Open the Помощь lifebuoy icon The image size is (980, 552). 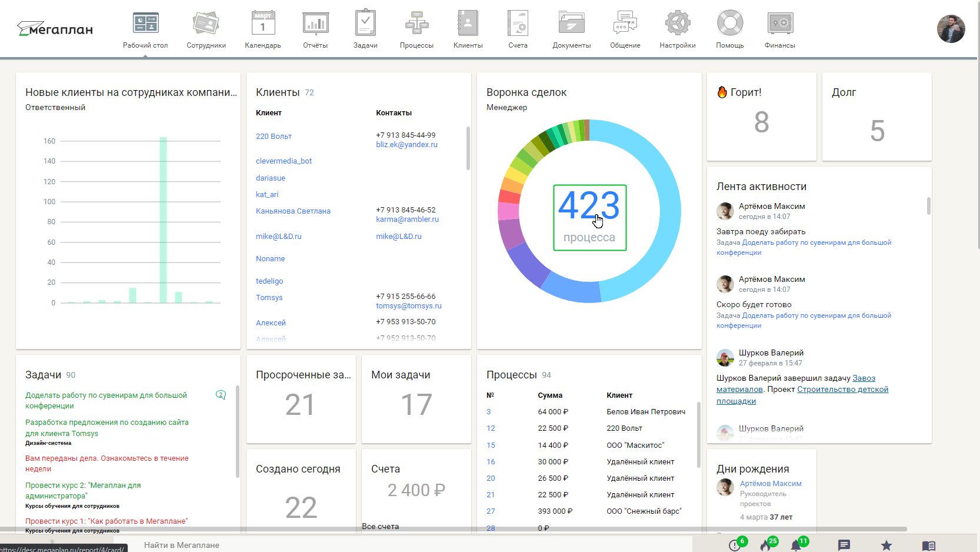[730, 24]
